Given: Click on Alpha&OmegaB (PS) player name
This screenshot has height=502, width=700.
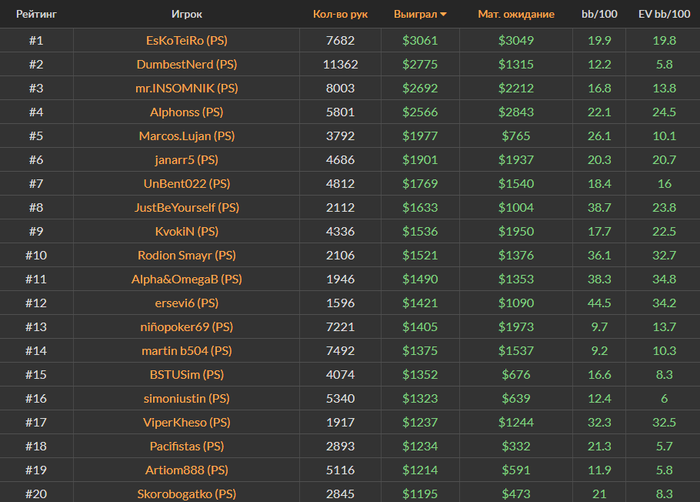Looking at the screenshot, I should pos(186,279).
